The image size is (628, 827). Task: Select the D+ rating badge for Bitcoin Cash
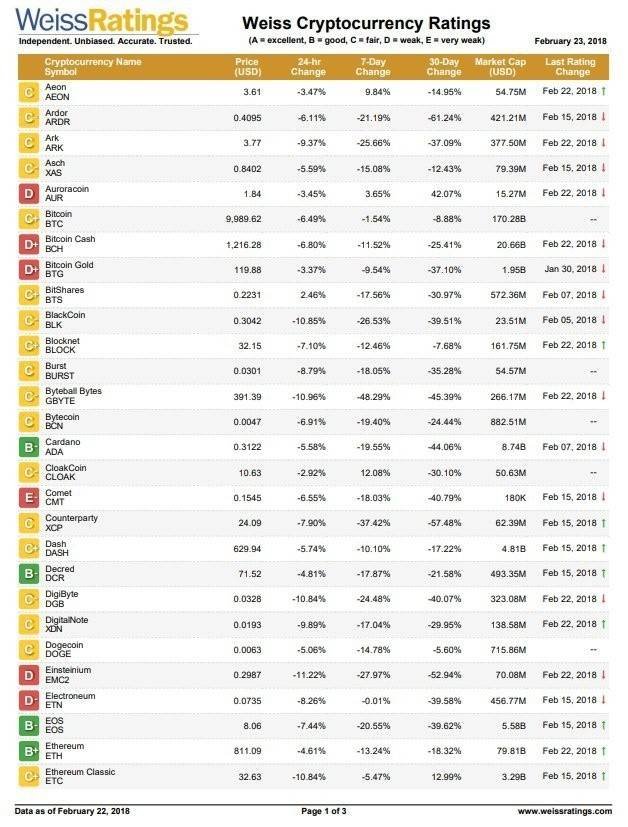pos(29,244)
